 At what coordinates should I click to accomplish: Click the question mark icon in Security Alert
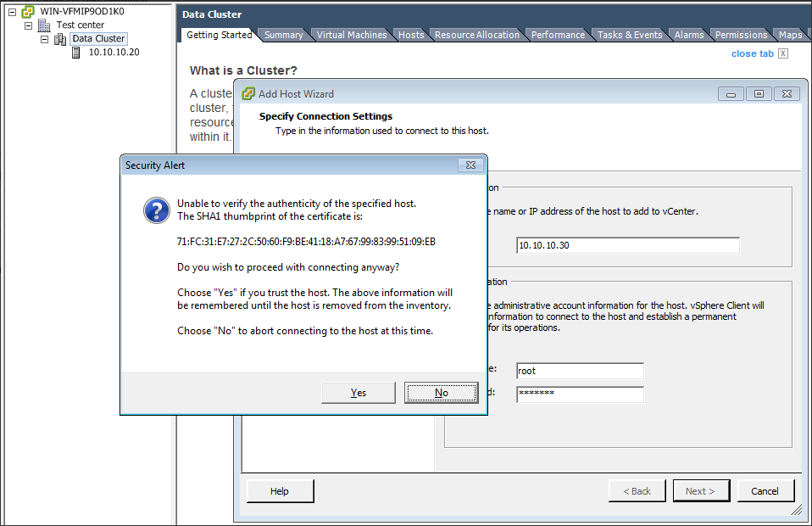(x=157, y=210)
